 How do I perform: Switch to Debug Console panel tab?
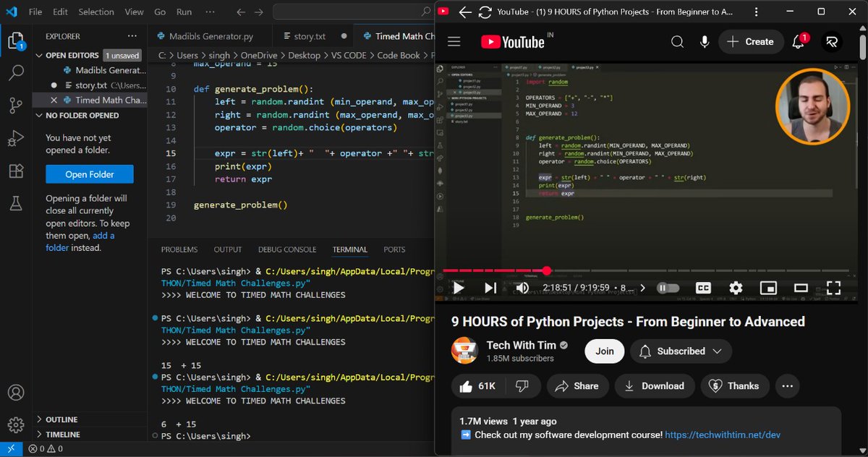pos(287,249)
